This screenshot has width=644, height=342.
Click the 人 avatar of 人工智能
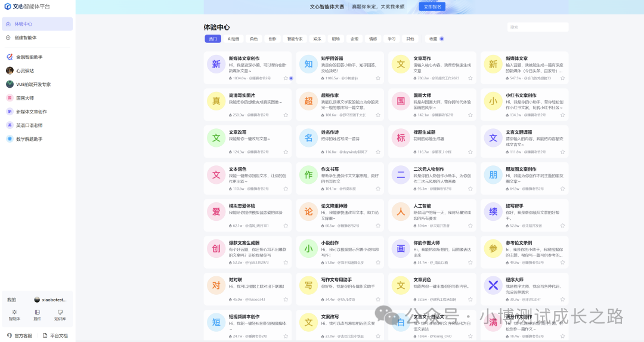(401, 212)
